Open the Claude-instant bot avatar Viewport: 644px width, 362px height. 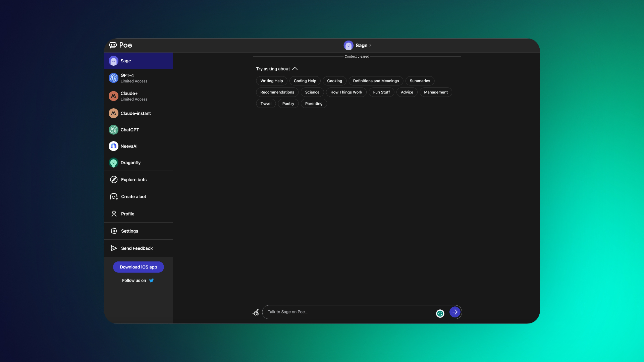click(113, 113)
